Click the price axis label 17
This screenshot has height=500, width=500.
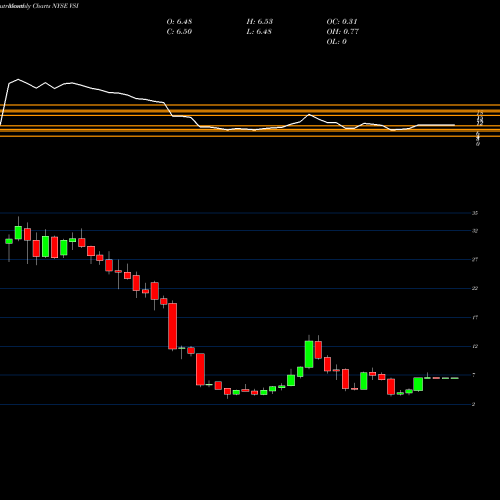(x=475, y=317)
